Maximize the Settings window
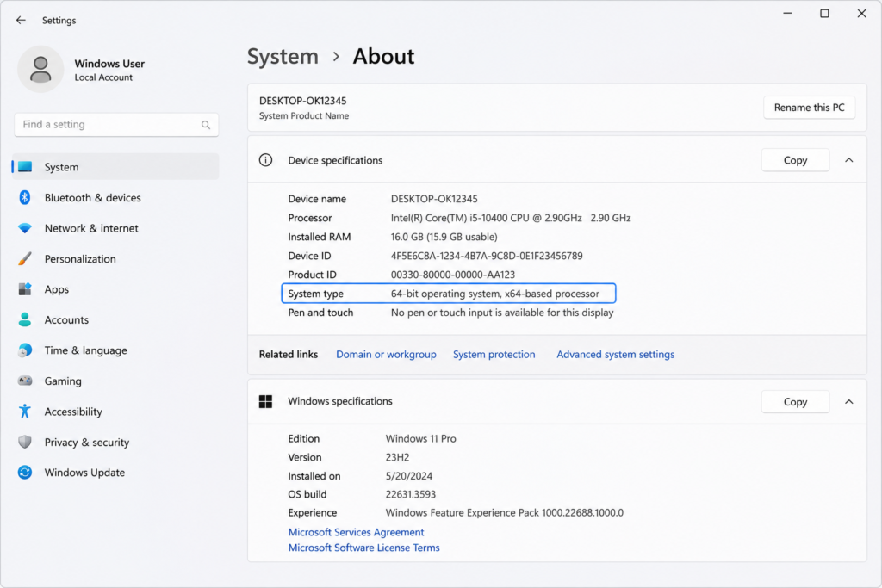This screenshot has width=882, height=588. pyautogui.click(x=824, y=14)
